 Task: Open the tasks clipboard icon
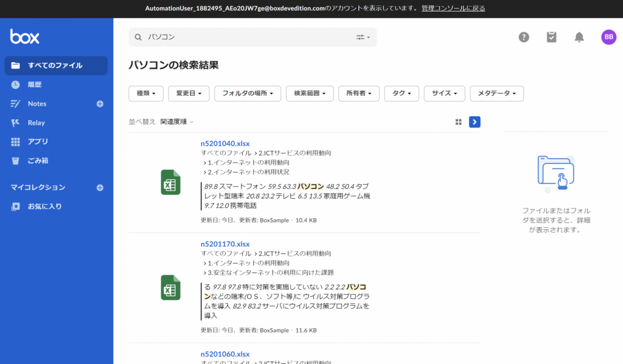551,37
